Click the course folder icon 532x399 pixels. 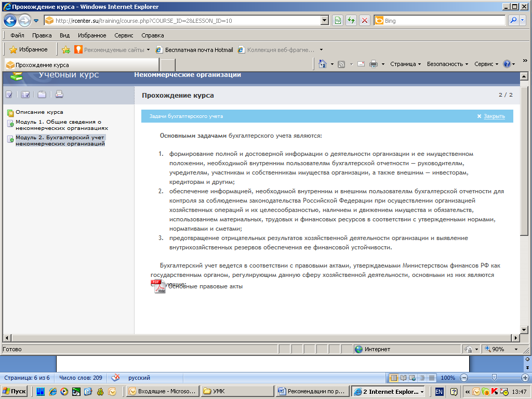click(42, 95)
